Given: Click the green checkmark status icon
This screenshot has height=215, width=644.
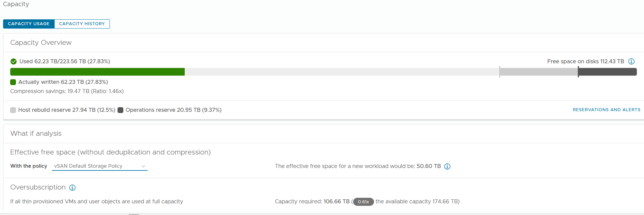Looking at the screenshot, I should (x=13, y=61).
